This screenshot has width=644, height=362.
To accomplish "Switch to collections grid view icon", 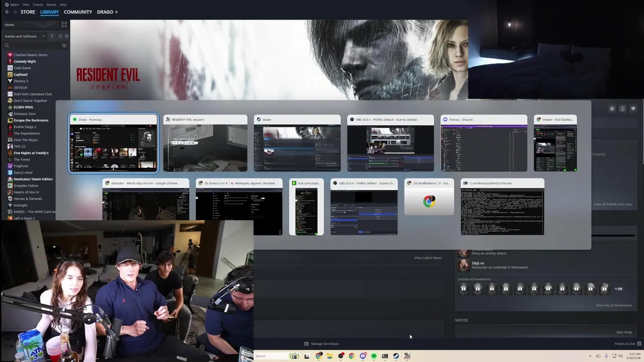I will 64,24.
